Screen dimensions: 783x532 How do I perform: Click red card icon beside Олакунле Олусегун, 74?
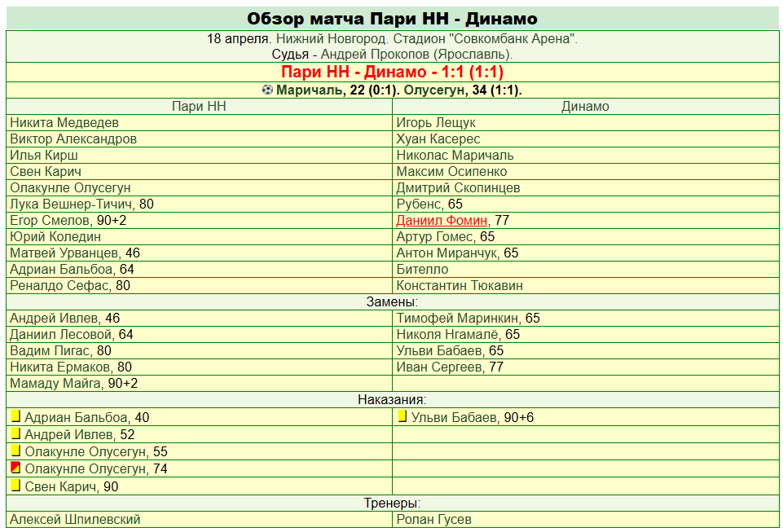(15, 468)
